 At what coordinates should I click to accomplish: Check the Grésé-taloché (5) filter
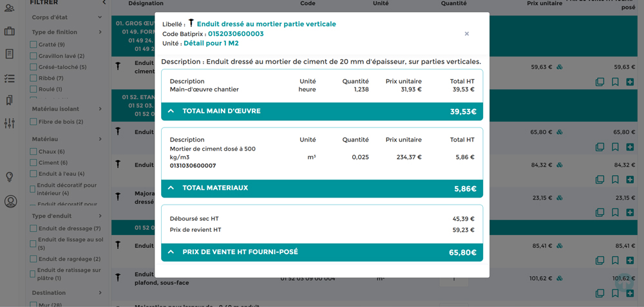click(x=33, y=67)
